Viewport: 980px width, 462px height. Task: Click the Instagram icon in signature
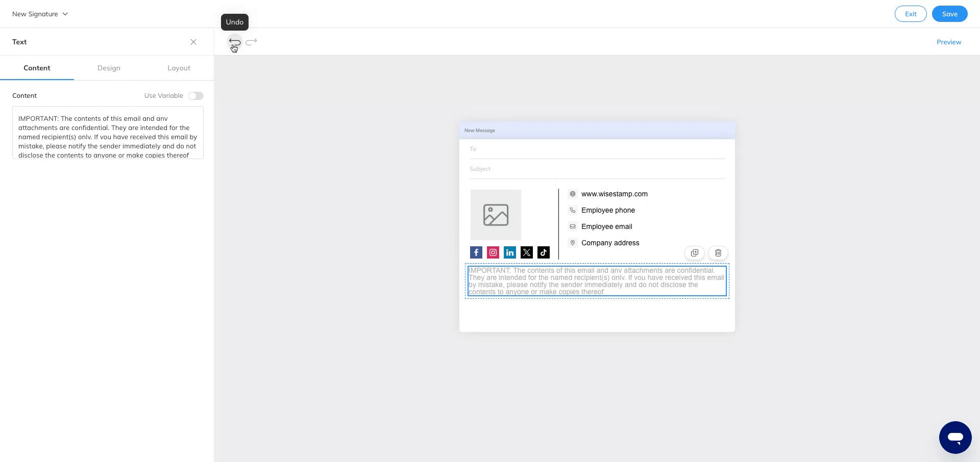[x=493, y=252]
